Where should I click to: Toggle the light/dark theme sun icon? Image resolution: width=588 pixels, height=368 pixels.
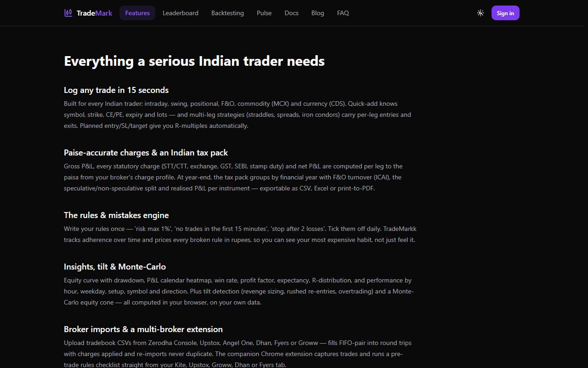[x=481, y=13]
